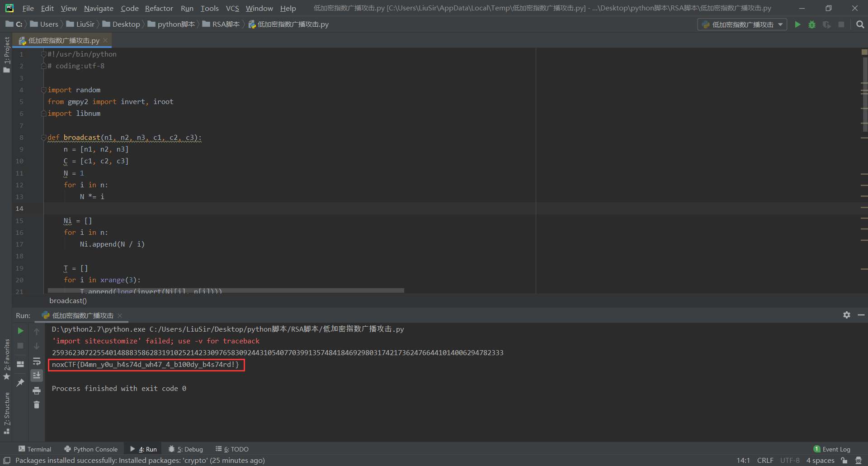The width and height of the screenshot is (868, 466).
Task: Toggle the 1: Project tool window
Action: click(x=6, y=55)
